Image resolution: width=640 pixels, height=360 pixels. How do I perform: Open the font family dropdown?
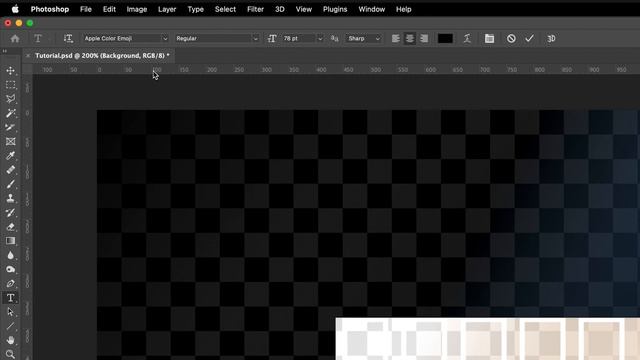126,38
